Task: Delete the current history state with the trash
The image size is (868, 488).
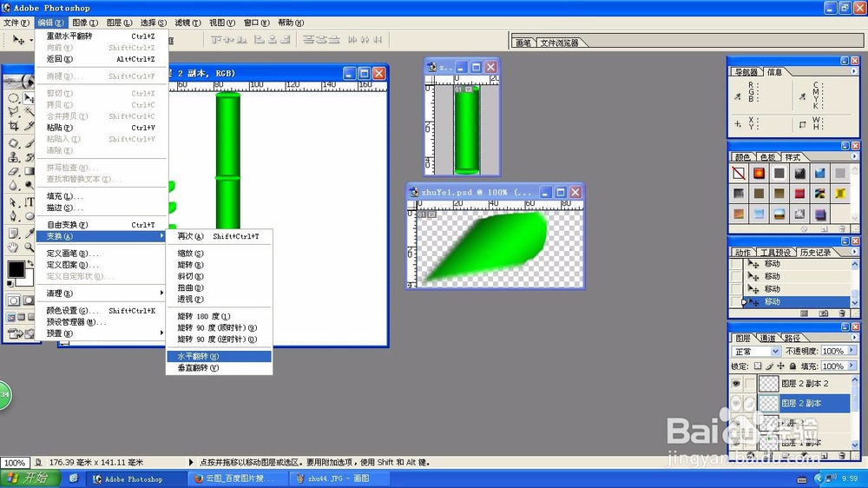Action: click(842, 313)
